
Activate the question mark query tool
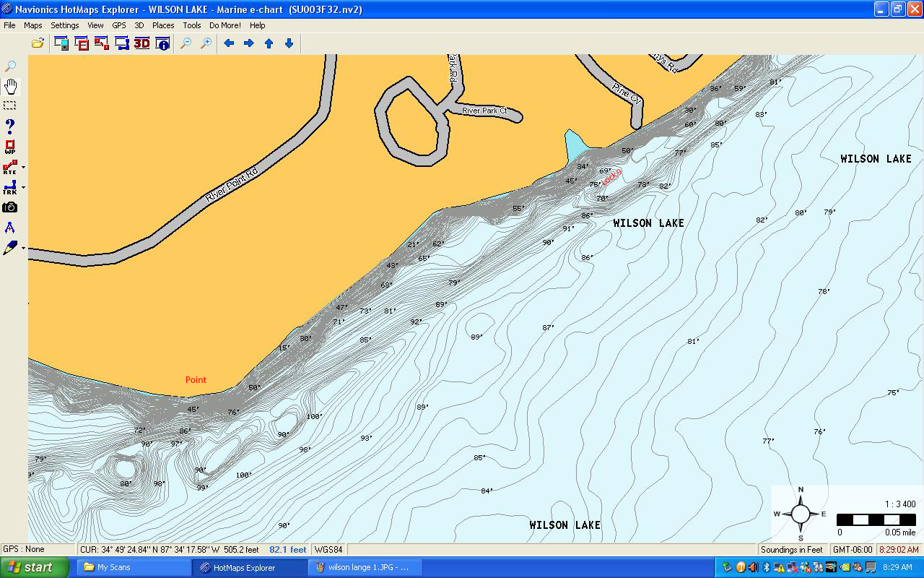point(10,126)
